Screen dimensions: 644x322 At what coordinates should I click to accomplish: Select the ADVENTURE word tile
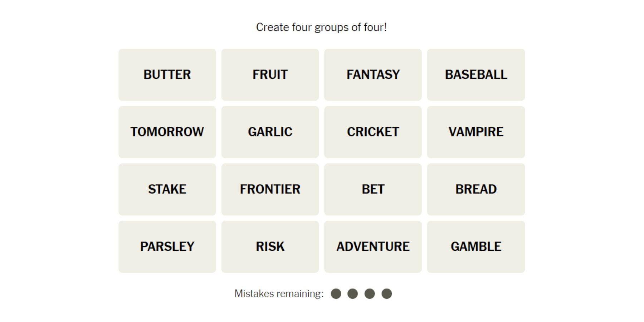pos(373,247)
